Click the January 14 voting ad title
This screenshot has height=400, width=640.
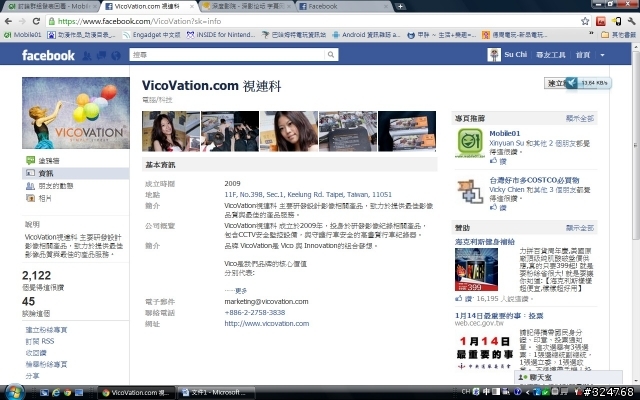499,316
